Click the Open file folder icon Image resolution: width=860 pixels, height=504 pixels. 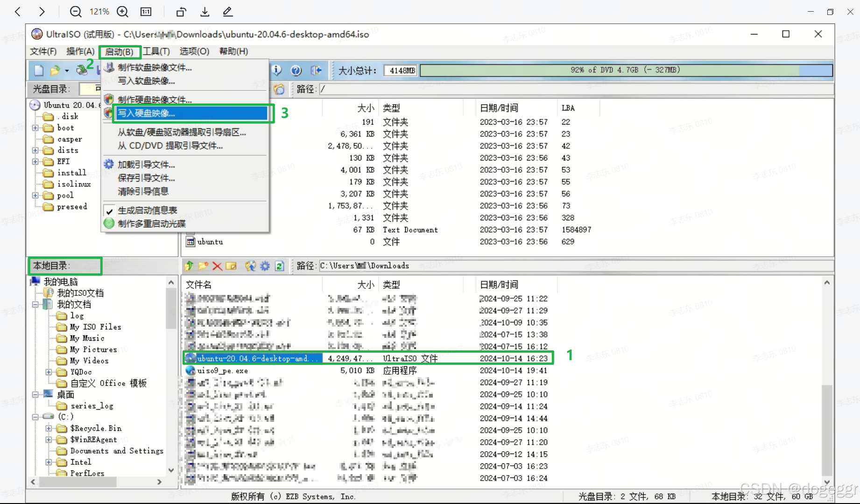pos(55,70)
